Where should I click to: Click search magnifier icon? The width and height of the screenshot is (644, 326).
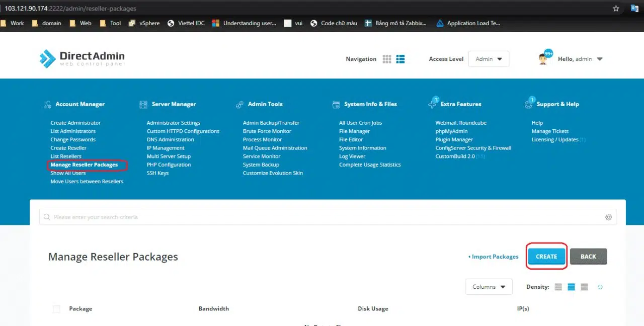point(47,217)
